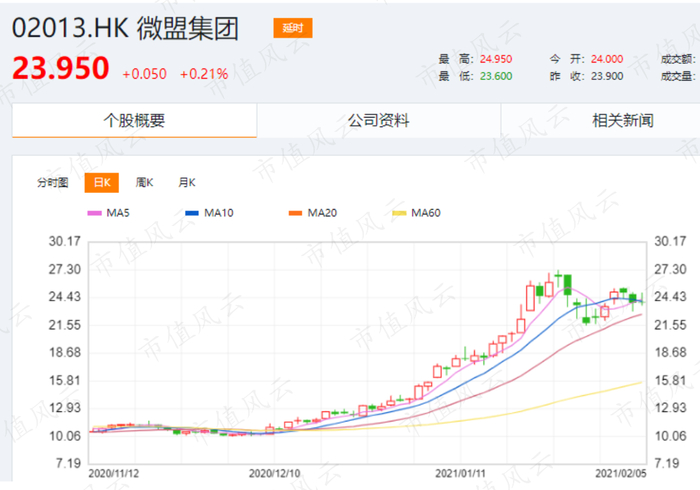Image resolution: width=700 pixels, height=490 pixels.
Task: Click the 2020/12/10 date axis label
Action: [274, 473]
